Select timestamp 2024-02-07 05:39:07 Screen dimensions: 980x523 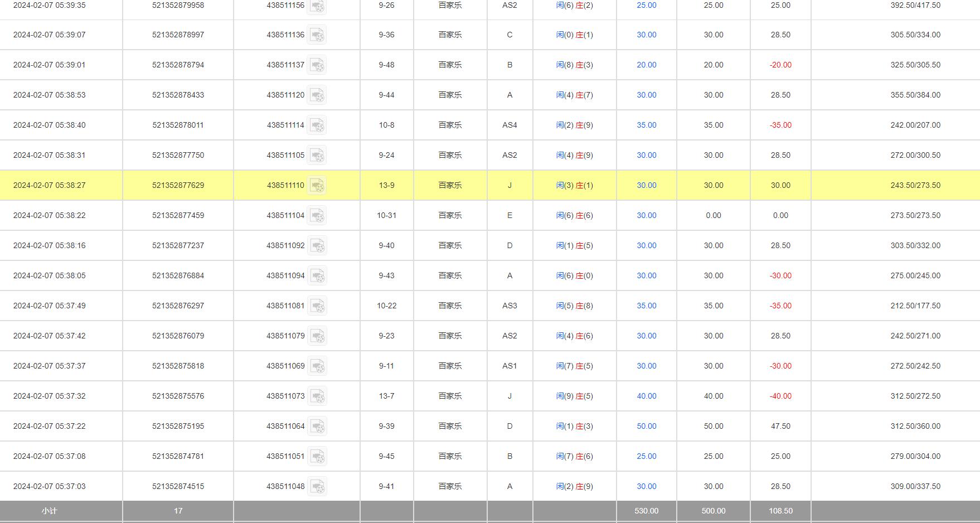click(x=49, y=35)
